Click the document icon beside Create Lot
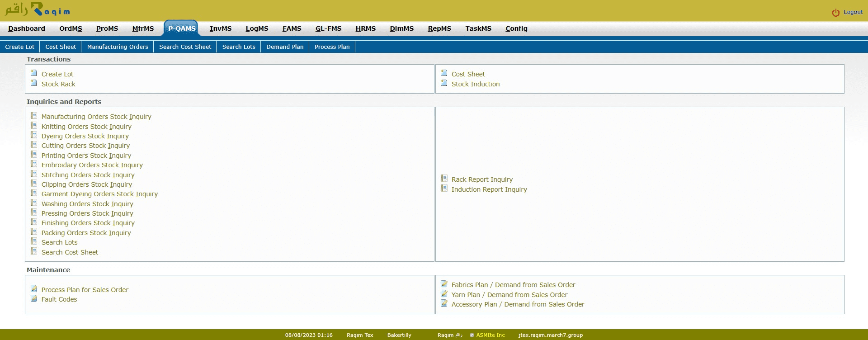 (34, 73)
